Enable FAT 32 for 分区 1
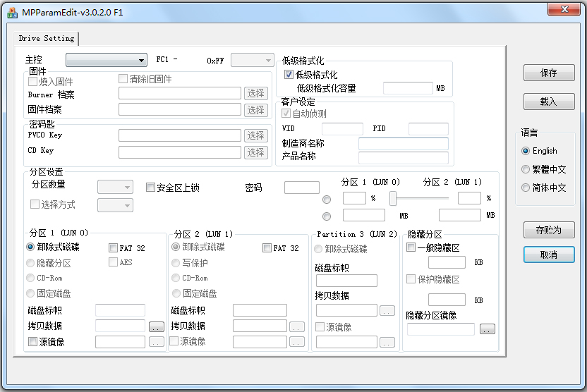The height and width of the screenshot is (392, 587). click(x=113, y=247)
